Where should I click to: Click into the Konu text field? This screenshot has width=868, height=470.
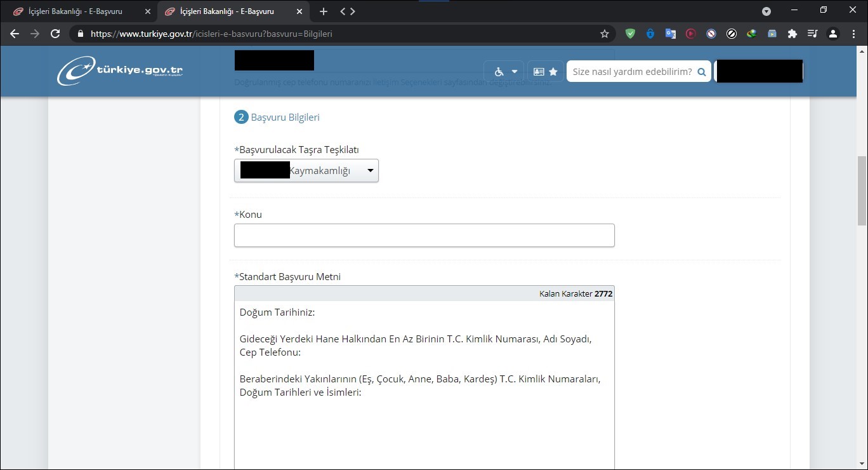pyautogui.click(x=424, y=235)
